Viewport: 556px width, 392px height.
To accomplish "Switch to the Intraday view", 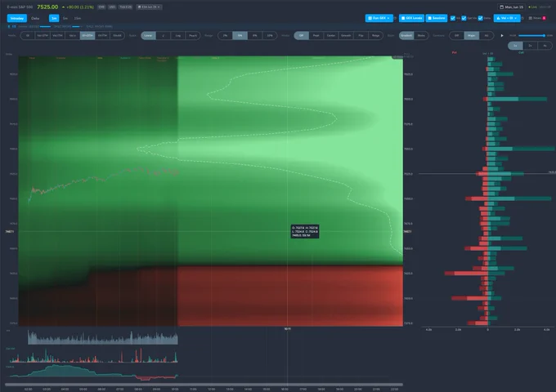I will (16, 18).
